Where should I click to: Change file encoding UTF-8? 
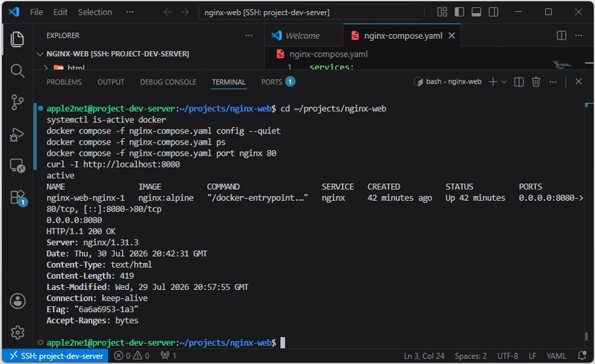(x=507, y=356)
